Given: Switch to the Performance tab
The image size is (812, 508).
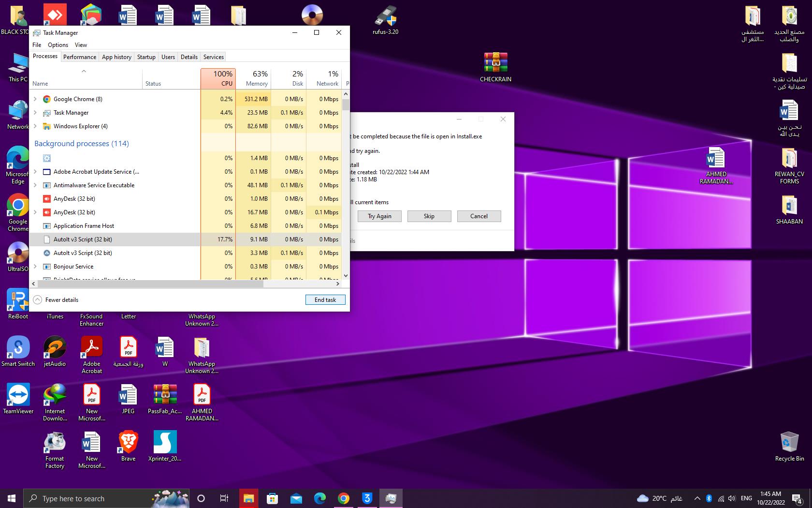Looking at the screenshot, I should tap(80, 57).
